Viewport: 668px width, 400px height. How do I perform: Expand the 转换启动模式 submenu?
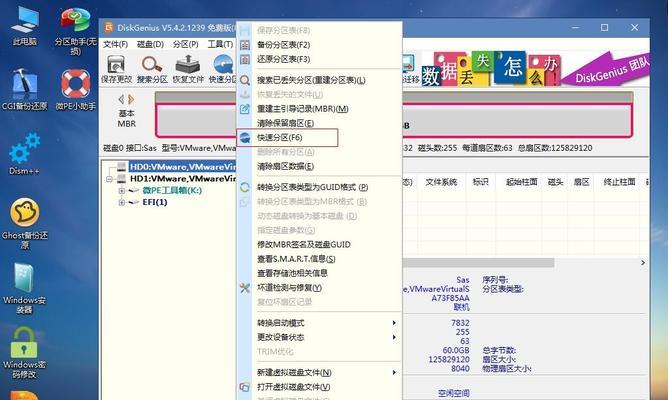point(319,323)
